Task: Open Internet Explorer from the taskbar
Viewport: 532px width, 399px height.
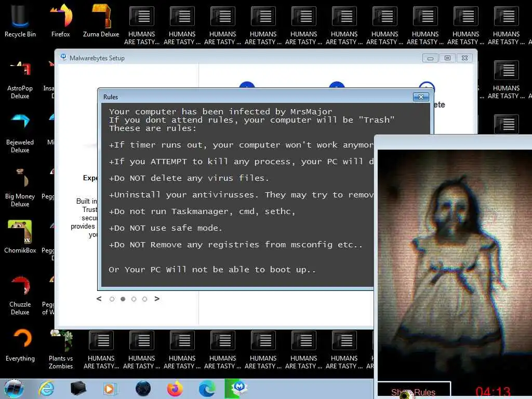Action: 46,389
